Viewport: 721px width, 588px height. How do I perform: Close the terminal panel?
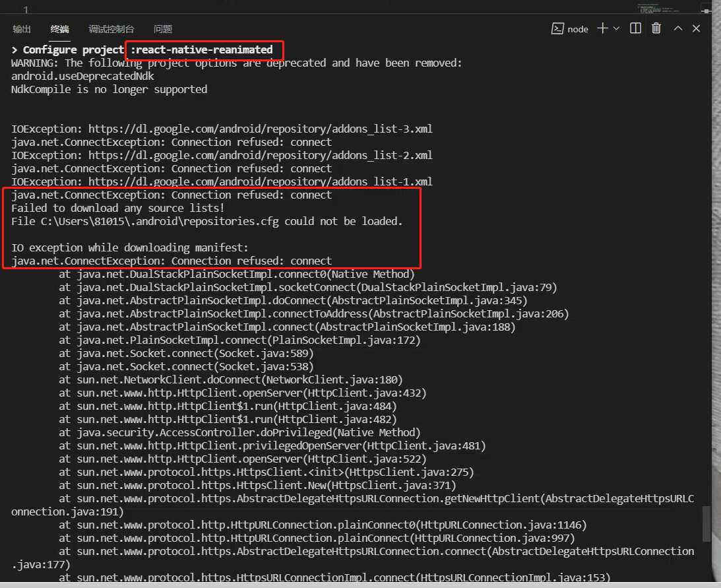(696, 28)
